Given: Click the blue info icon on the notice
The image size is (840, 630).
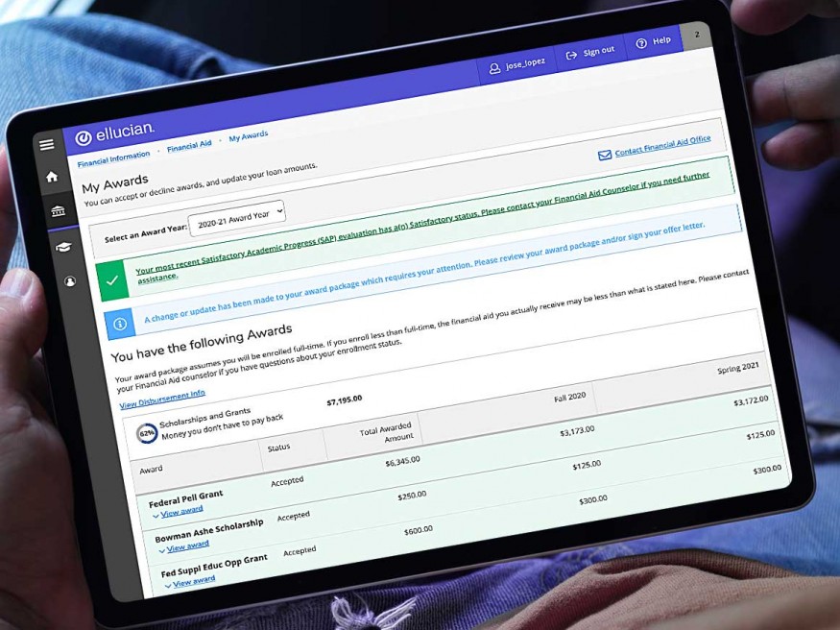Looking at the screenshot, I should pos(119,324).
